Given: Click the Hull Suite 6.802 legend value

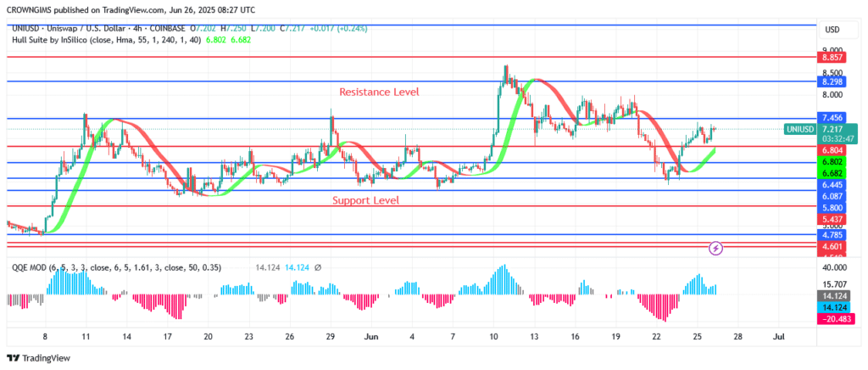Looking at the screenshot, I should point(216,40).
